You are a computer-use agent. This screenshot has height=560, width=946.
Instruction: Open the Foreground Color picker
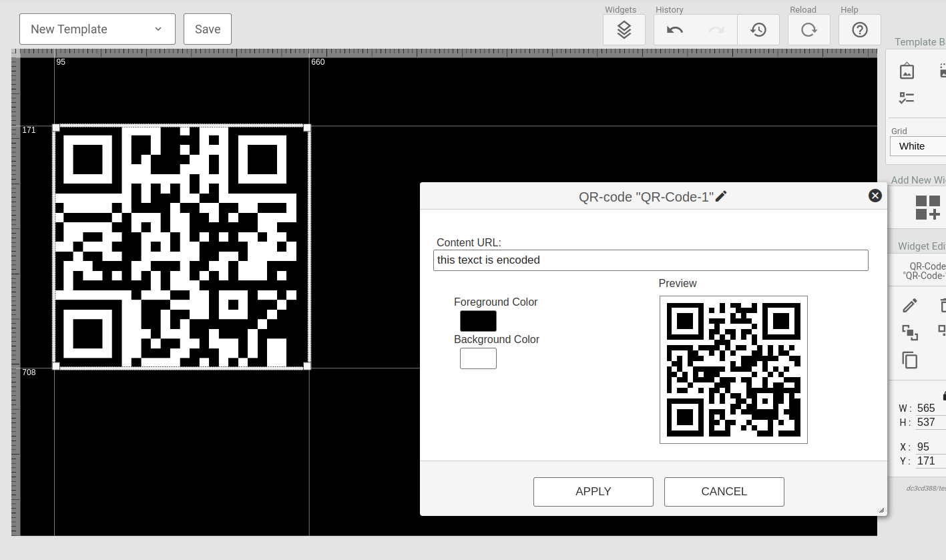(x=477, y=320)
